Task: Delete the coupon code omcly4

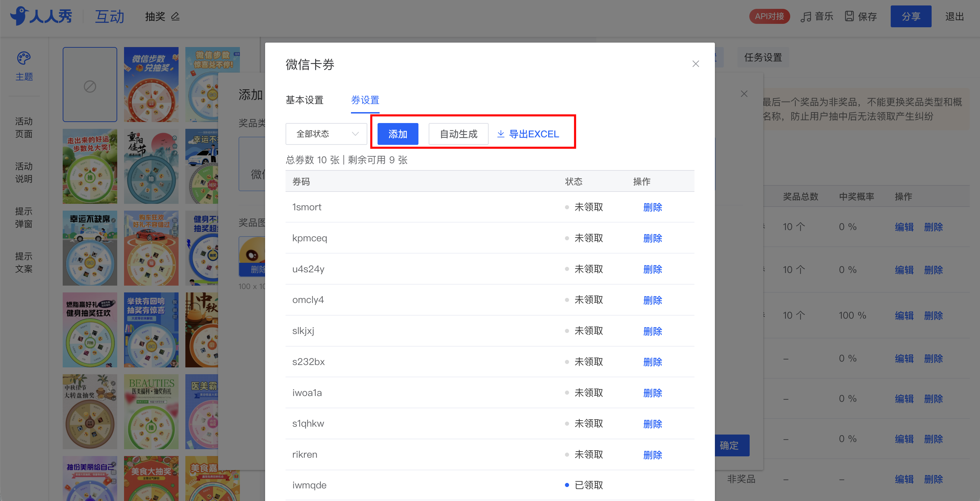Action: 653,300
